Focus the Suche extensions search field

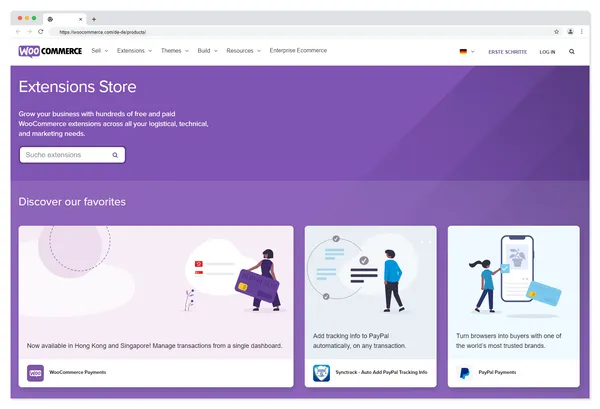click(x=72, y=155)
